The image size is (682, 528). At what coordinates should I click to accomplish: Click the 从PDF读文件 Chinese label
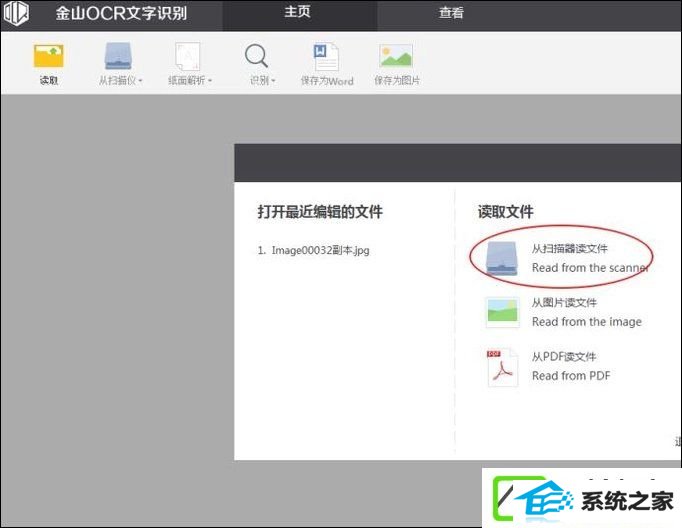564,357
